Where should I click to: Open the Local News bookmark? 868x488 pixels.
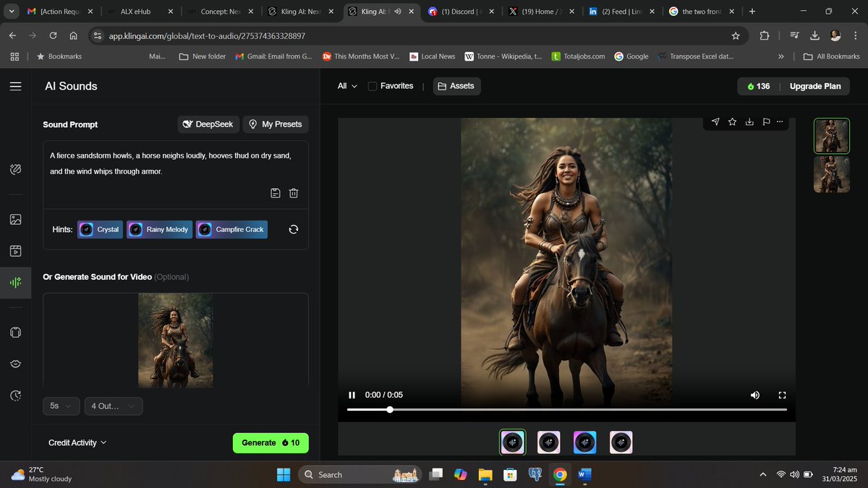pyautogui.click(x=433, y=56)
